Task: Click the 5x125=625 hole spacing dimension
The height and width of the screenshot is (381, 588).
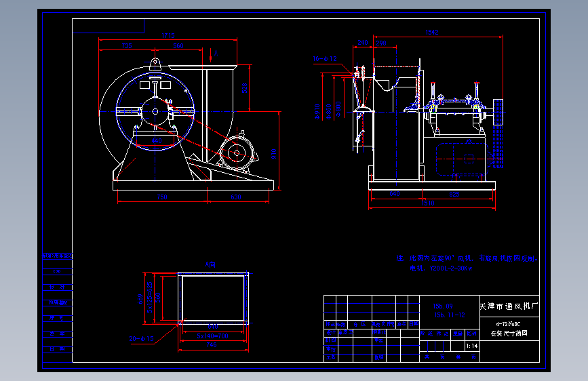Action: point(150,298)
